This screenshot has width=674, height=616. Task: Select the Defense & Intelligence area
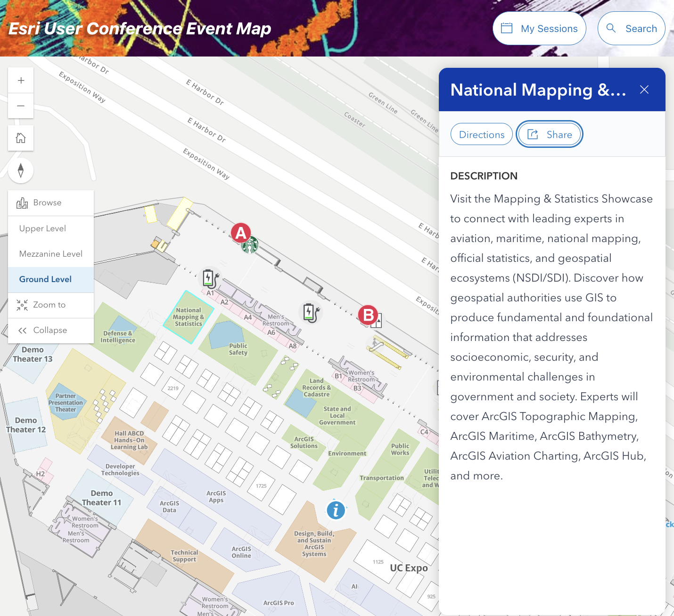(118, 337)
